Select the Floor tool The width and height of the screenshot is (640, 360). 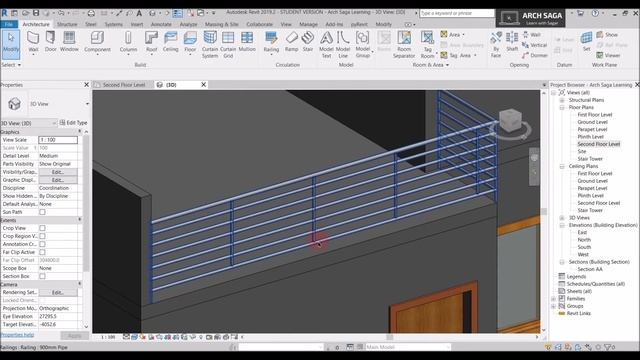(x=190, y=42)
